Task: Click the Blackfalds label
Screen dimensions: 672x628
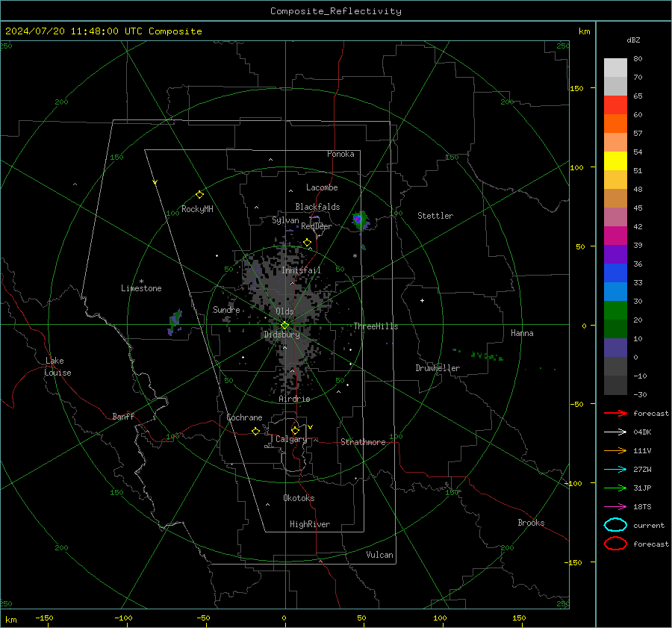Action: [317, 207]
